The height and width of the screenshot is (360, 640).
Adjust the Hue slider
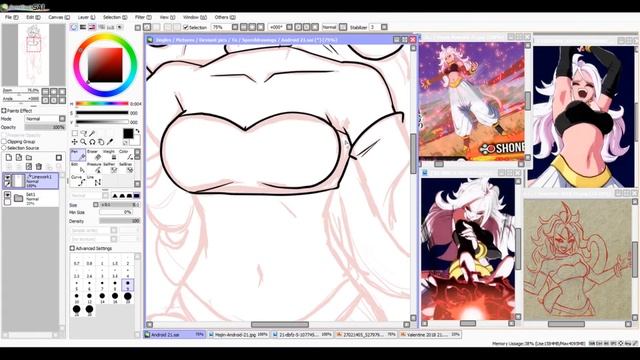102,104
